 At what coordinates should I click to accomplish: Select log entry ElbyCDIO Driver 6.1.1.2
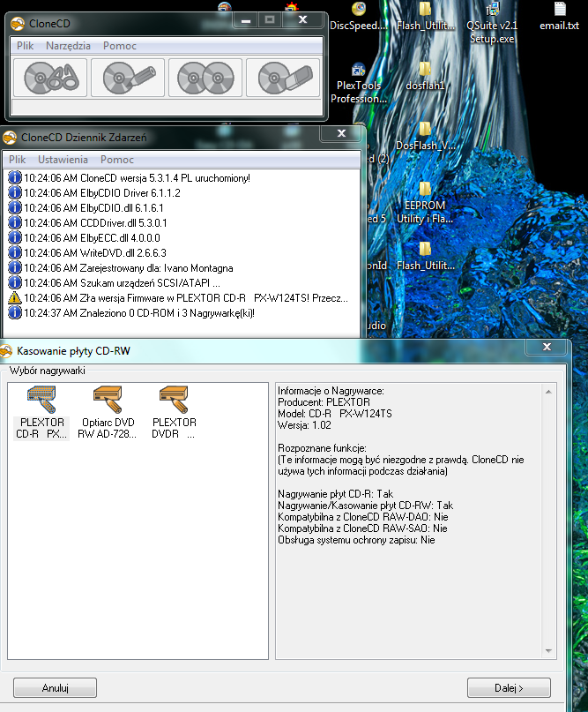click(94, 193)
